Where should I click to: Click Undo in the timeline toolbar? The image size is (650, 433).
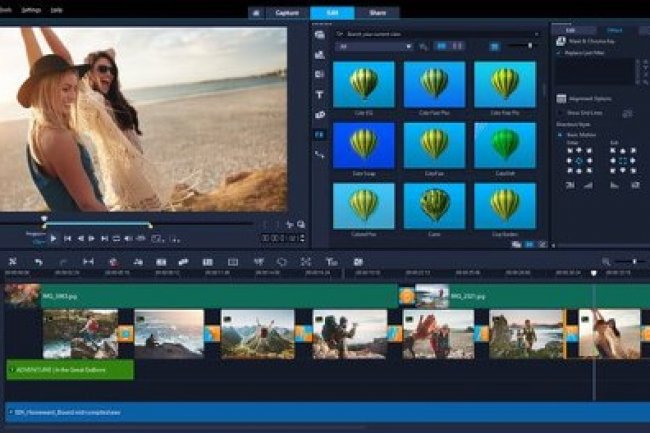(38, 262)
